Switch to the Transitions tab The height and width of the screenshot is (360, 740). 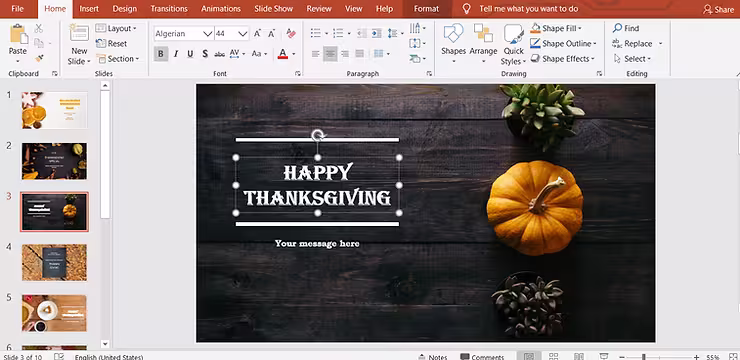pyautogui.click(x=169, y=8)
